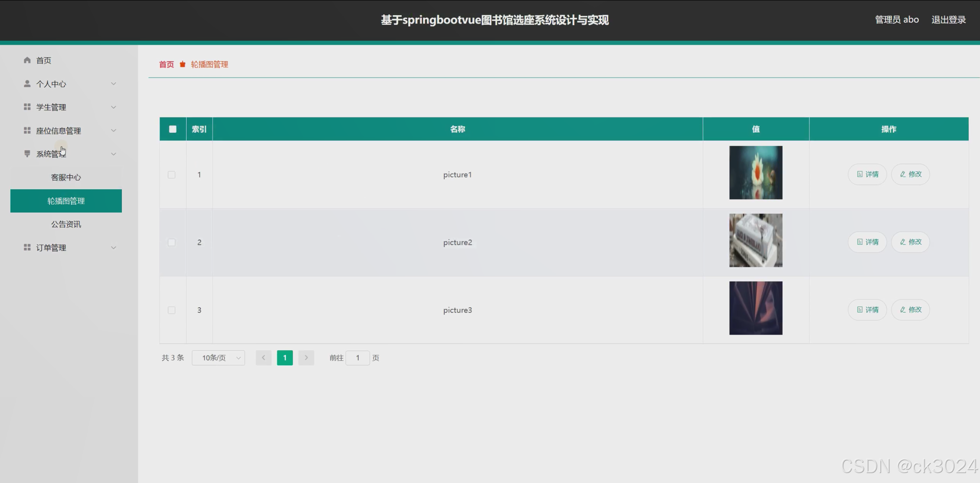Click the grid icon beside 学生管理

pyautogui.click(x=27, y=107)
